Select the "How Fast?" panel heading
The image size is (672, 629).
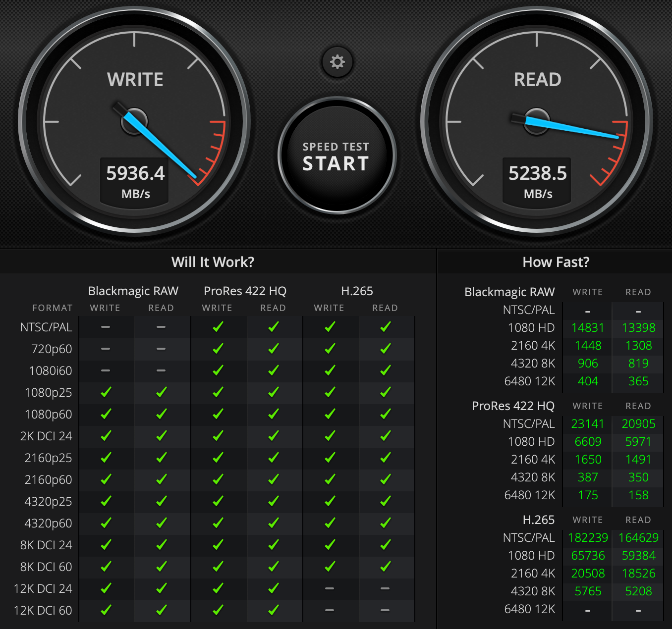[x=556, y=262]
